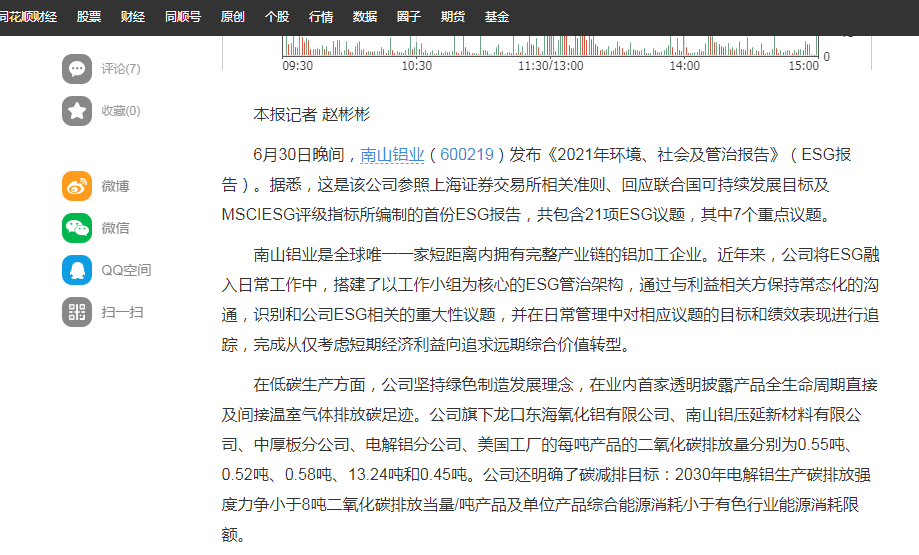Open the 行情 navigation item
Viewport: 919px width, 555px height.
pos(321,17)
